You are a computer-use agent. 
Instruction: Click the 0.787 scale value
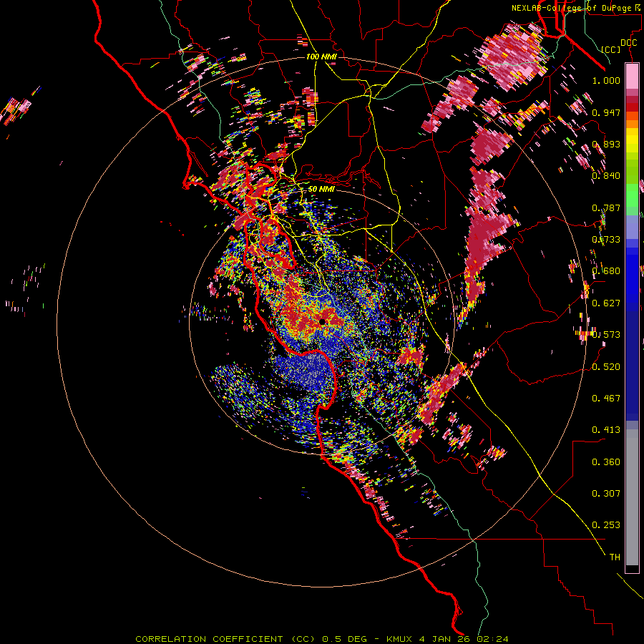[x=606, y=208]
